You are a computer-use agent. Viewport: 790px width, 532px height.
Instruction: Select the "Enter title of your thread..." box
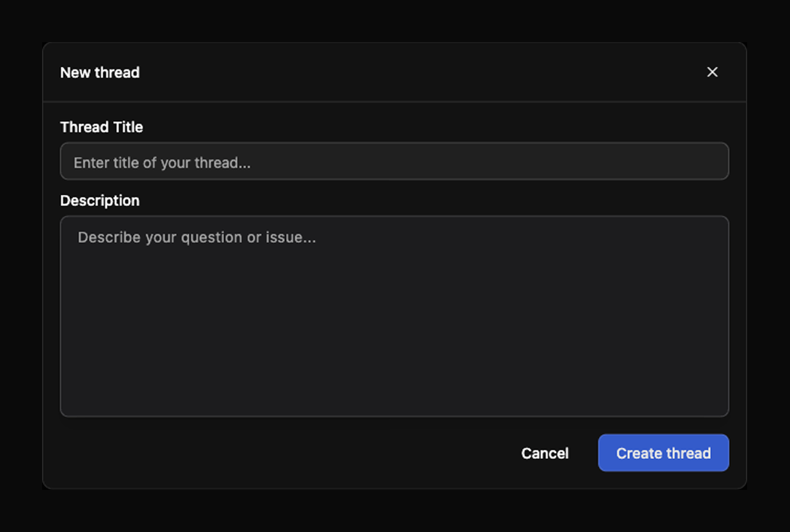pos(394,162)
